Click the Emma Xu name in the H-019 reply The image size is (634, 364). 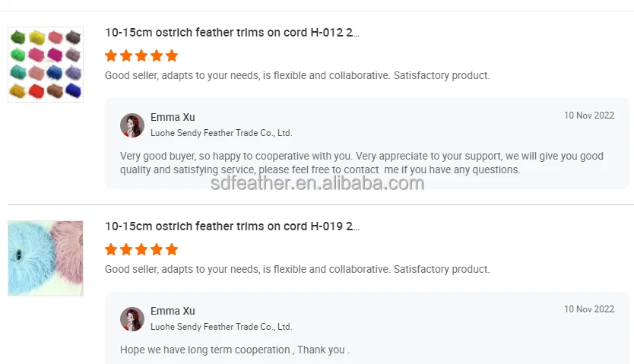173,311
